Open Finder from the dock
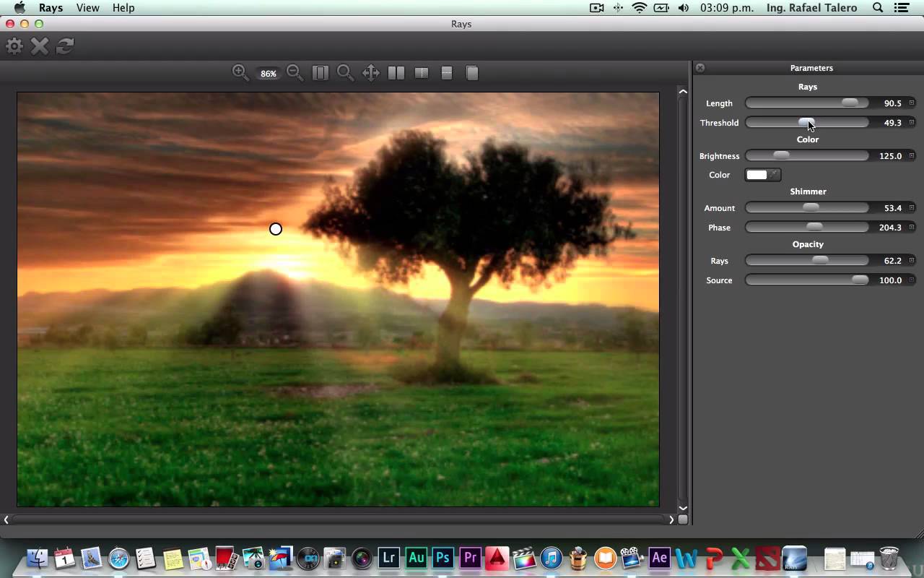924x578 pixels. click(x=38, y=558)
